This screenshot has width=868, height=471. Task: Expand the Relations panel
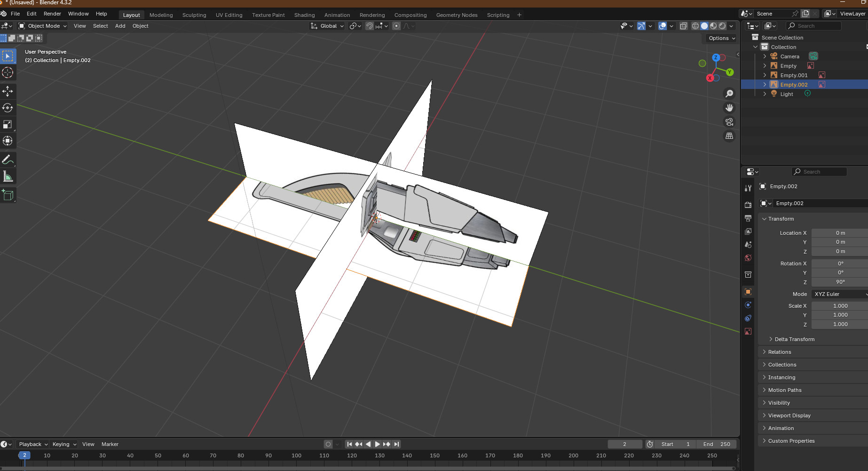779,352
